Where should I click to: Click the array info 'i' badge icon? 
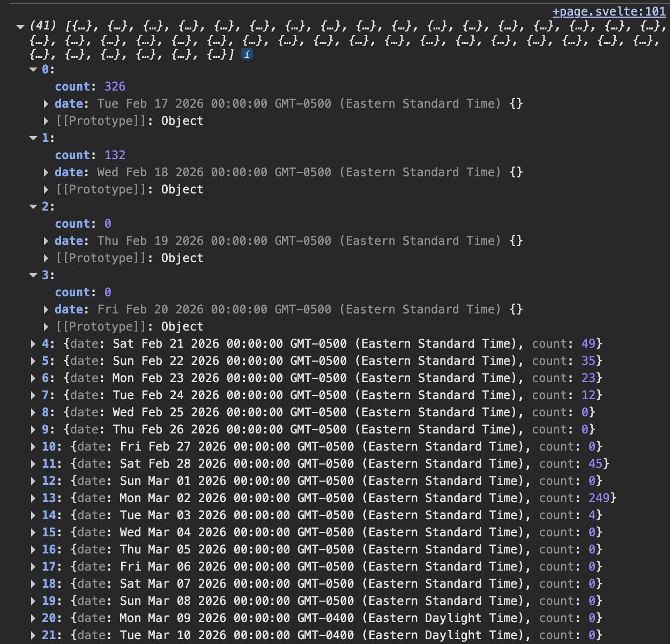point(247,54)
